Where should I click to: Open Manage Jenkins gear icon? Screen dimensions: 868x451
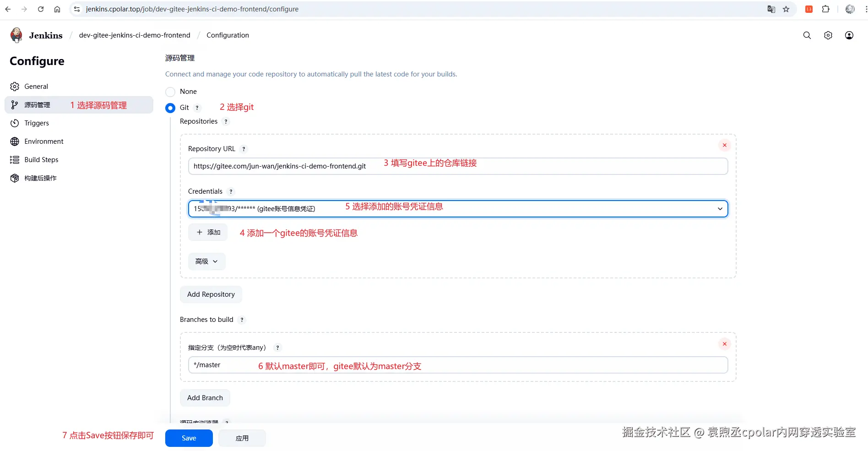[x=828, y=35]
